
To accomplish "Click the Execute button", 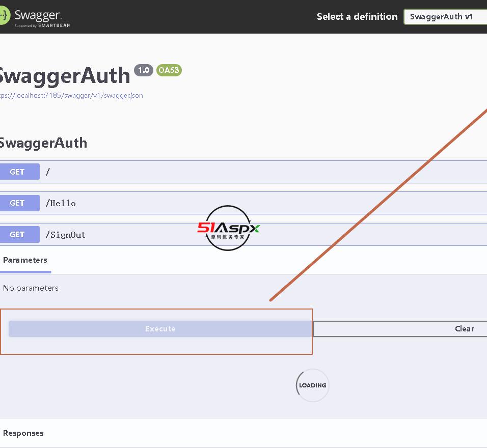I will point(160,329).
